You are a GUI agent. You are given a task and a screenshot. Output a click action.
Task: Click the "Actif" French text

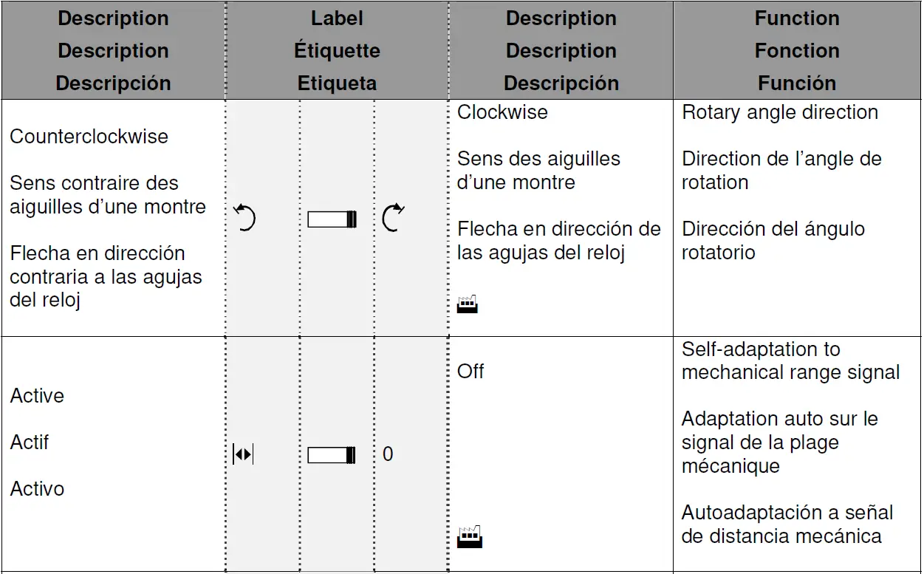30,443
